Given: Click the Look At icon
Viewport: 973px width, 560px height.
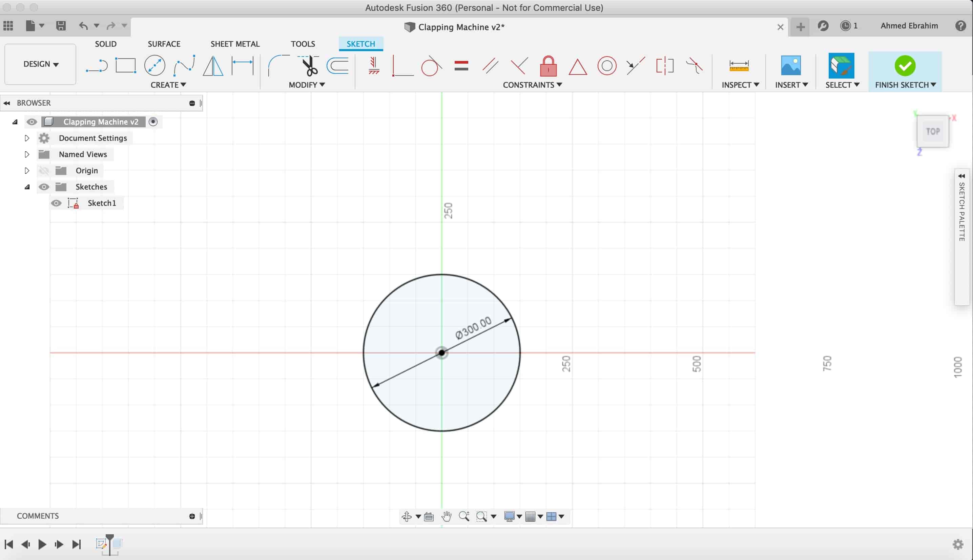Looking at the screenshot, I should coord(429,517).
